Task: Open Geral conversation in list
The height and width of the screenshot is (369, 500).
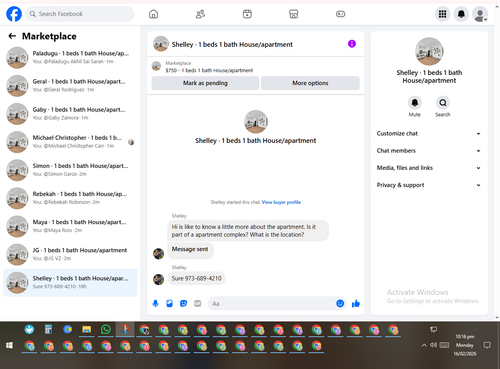Action: tap(70, 85)
